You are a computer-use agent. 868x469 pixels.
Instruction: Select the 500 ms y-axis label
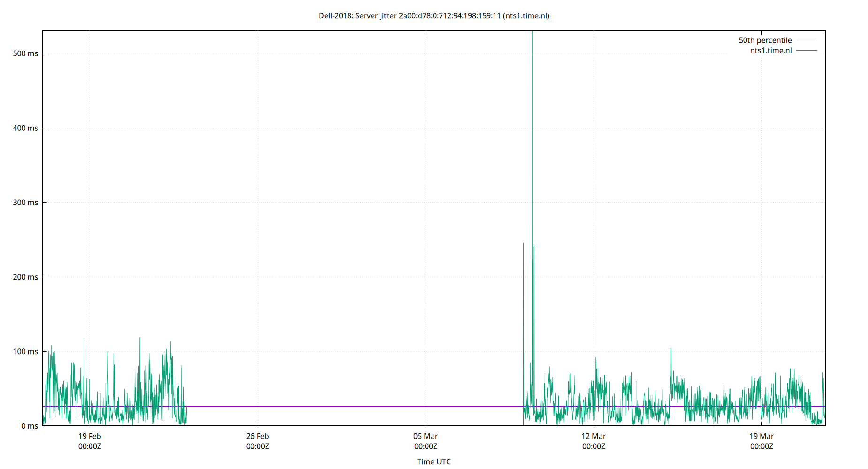26,53
